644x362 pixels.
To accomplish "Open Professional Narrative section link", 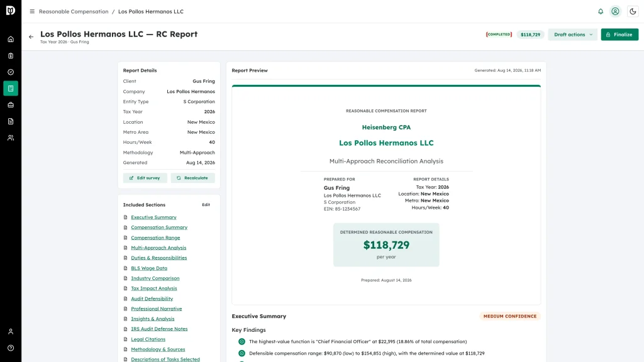I will pos(157,309).
